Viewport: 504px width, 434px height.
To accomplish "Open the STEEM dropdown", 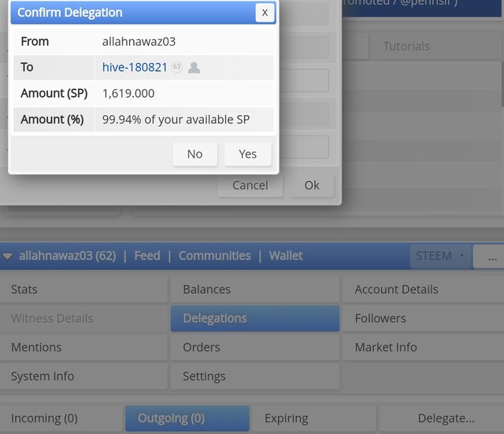I will tap(441, 256).
